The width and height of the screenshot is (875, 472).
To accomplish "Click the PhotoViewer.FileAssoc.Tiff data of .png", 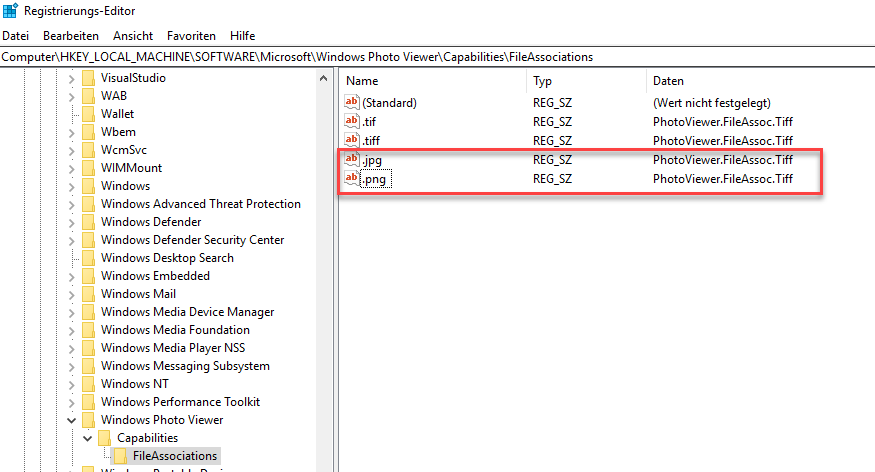I will [723, 179].
